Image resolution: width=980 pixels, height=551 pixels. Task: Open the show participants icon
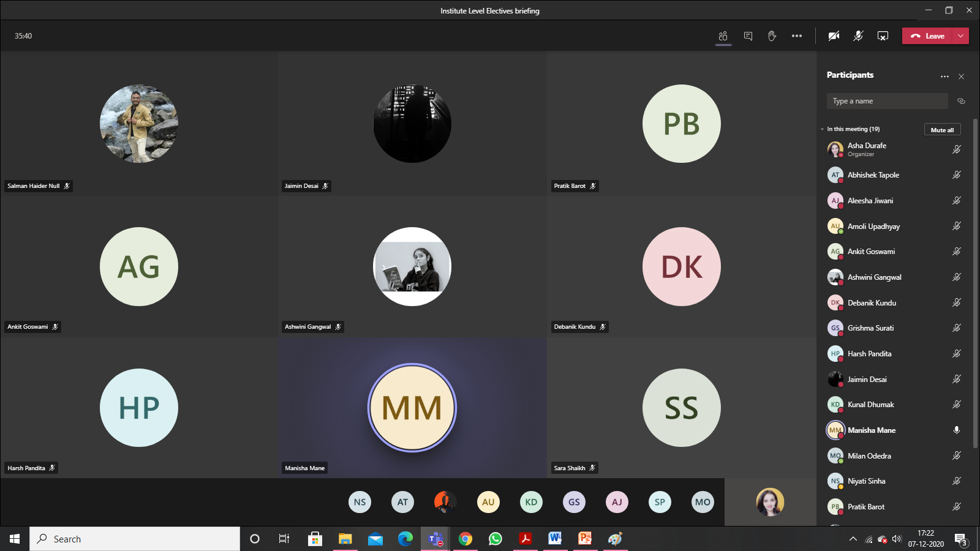pos(723,36)
